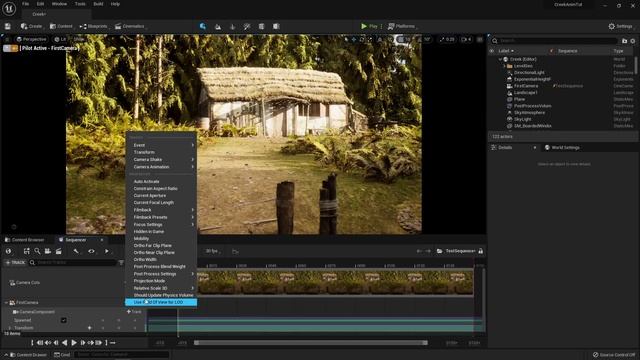Save the level with the toolbar save icon
Screen dimensions: 640x360
click(8, 26)
